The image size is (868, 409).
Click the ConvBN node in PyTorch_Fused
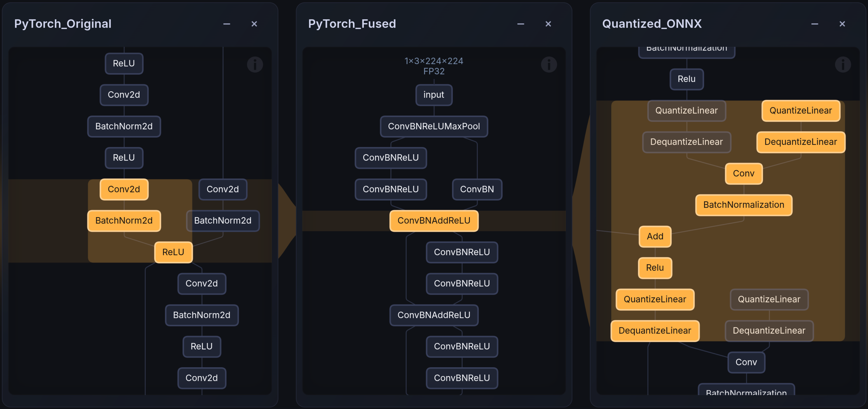pos(477,189)
